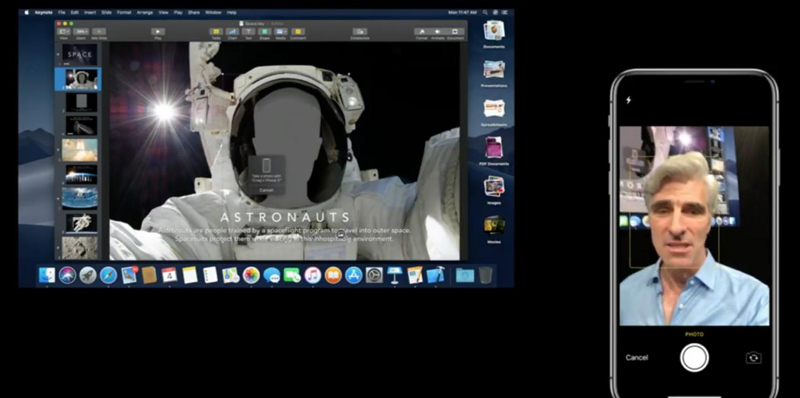
Task: Open Calendar from the Dock
Action: click(169, 275)
